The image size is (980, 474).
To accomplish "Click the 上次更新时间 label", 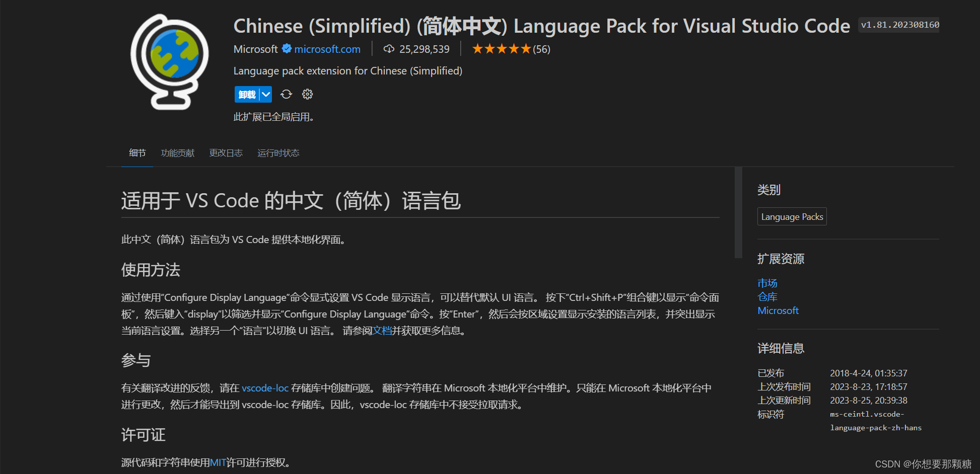I will [784, 401].
